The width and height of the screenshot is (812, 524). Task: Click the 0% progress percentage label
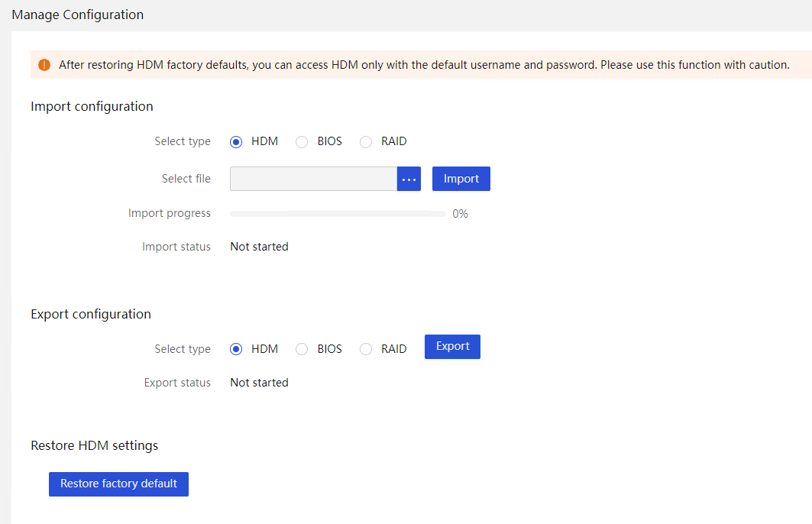pos(460,214)
